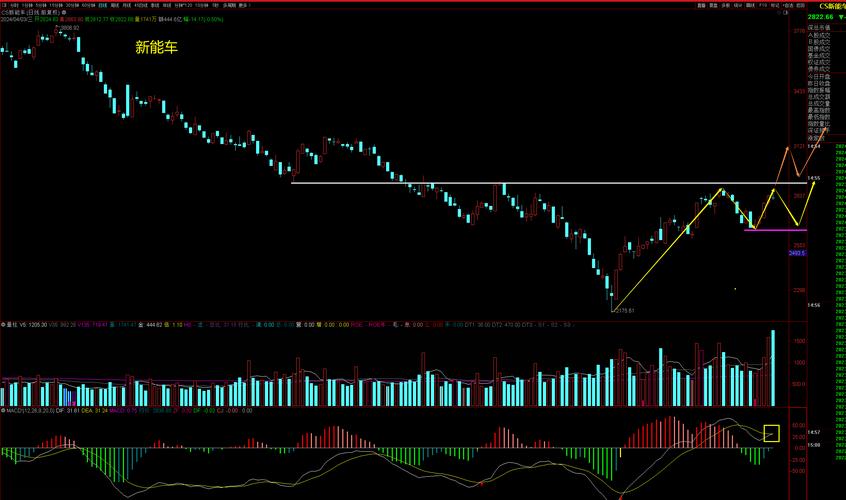Switch to the 月线 monthly period tab

tap(127, 6)
